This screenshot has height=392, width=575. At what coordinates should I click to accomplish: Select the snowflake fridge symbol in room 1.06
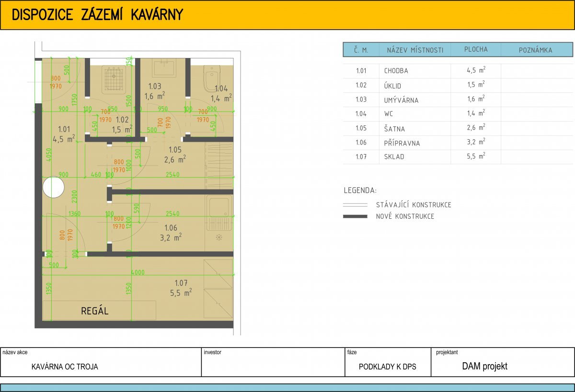click(x=219, y=237)
